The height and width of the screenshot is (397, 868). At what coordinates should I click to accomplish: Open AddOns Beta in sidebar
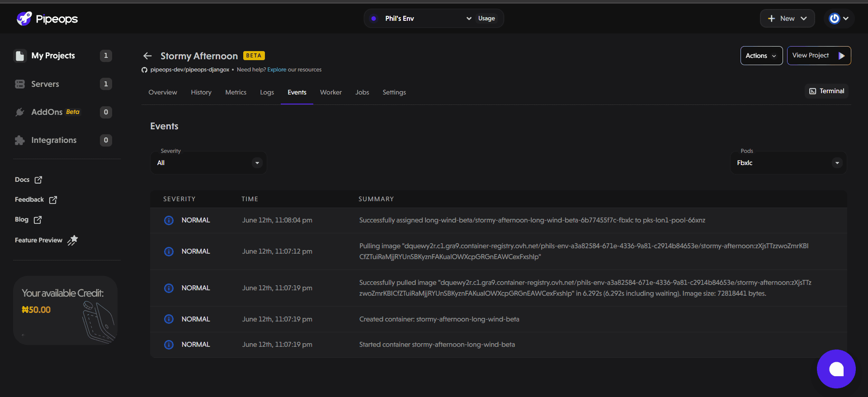tap(63, 112)
